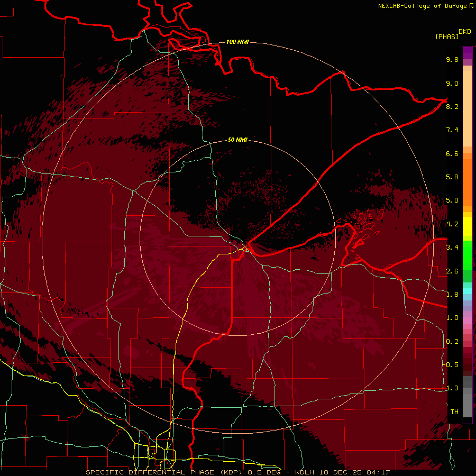Click the bright green segment of the color bar
This screenshot has height=476, width=476.
(x=467, y=255)
